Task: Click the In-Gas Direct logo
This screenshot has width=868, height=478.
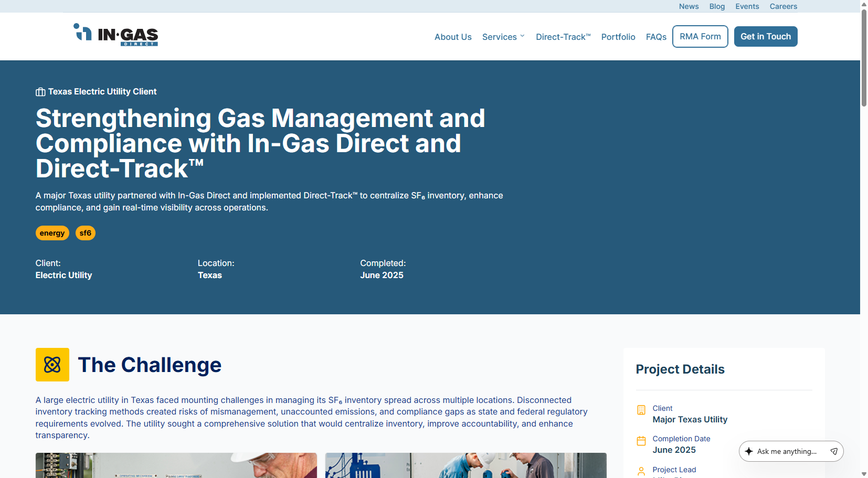Action: point(116,36)
